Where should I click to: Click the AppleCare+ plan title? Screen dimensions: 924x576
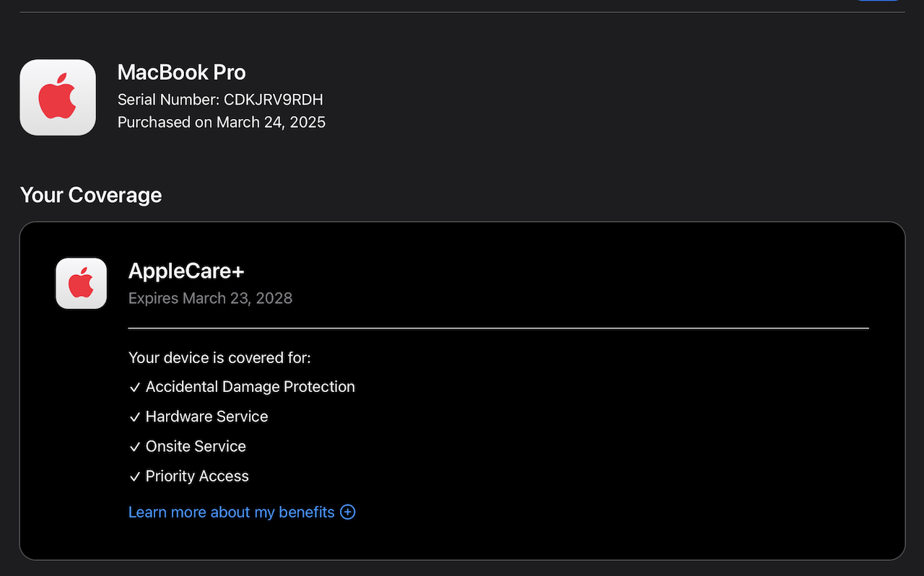click(x=186, y=271)
